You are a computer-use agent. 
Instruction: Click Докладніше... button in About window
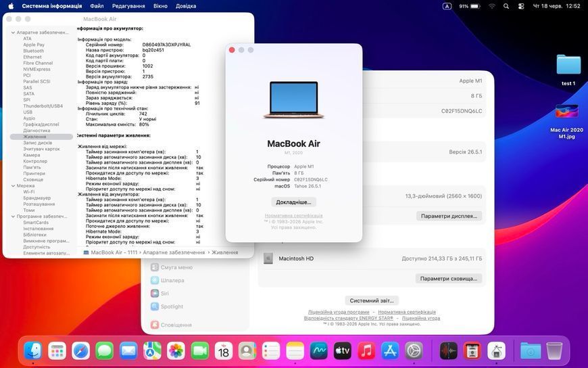click(x=293, y=202)
